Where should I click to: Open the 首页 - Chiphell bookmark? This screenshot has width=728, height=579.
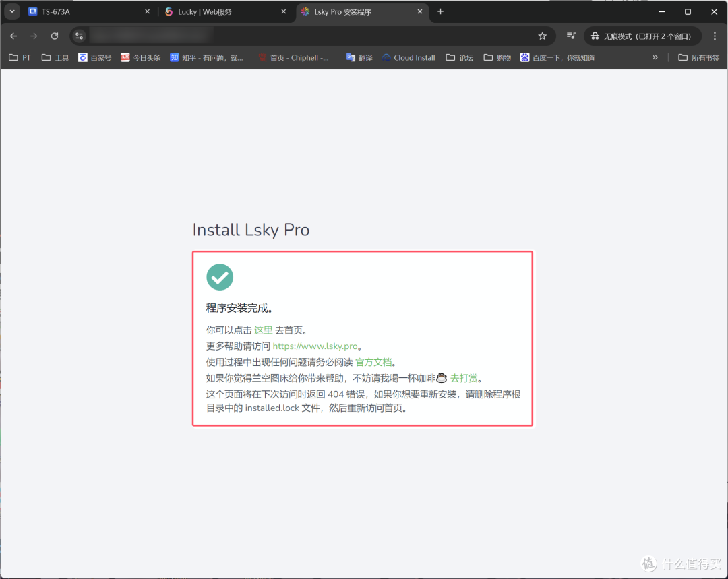click(294, 57)
